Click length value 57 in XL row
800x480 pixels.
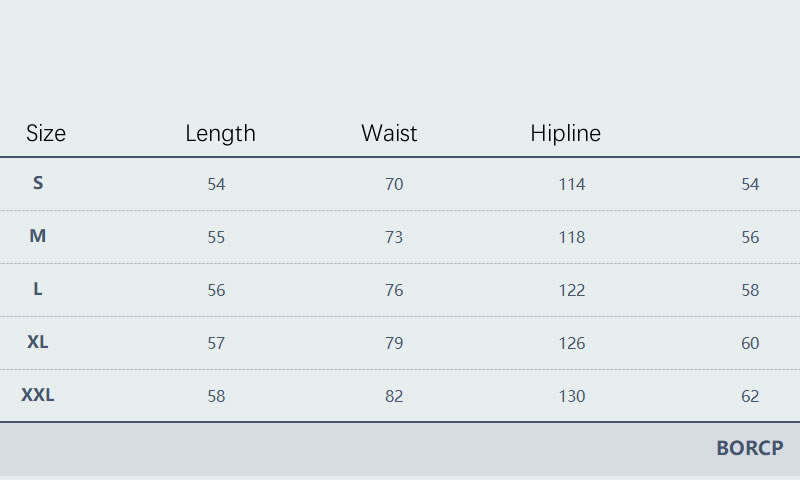coord(216,343)
